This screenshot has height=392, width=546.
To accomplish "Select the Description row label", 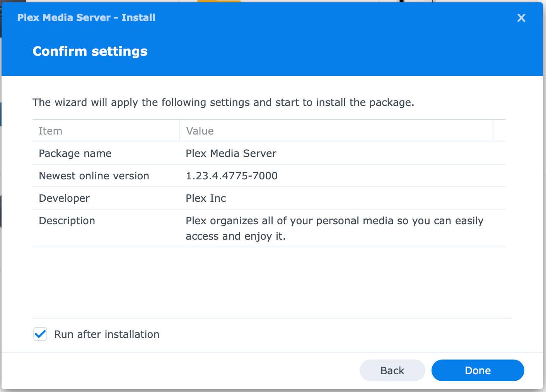I will (x=67, y=221).
